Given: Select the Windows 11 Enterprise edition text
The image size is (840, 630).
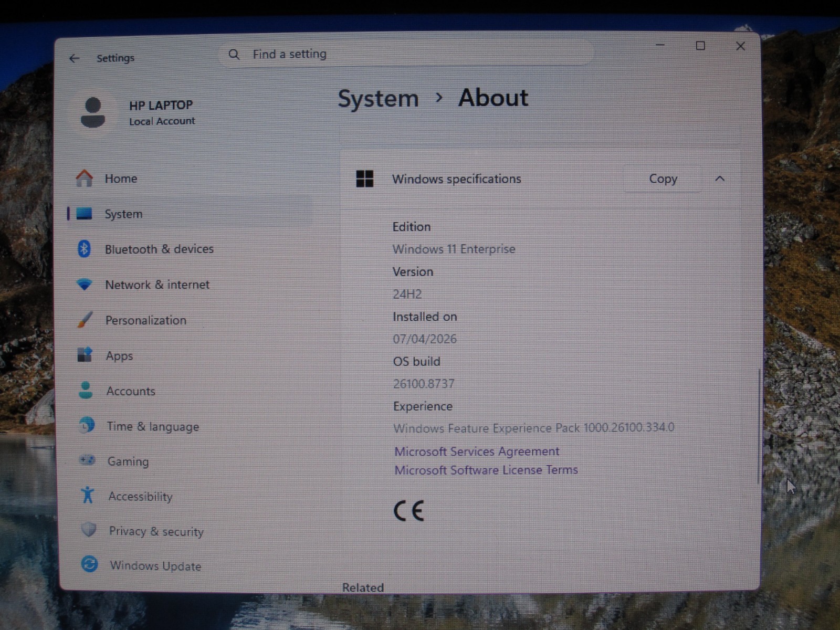Looking at the screenshot, I should tap(454, 249).
